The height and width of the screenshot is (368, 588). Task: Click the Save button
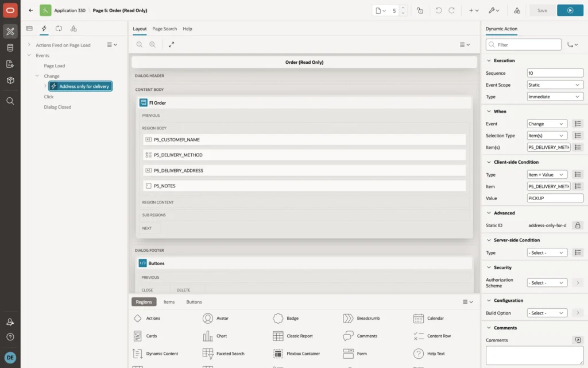[542, 10]
